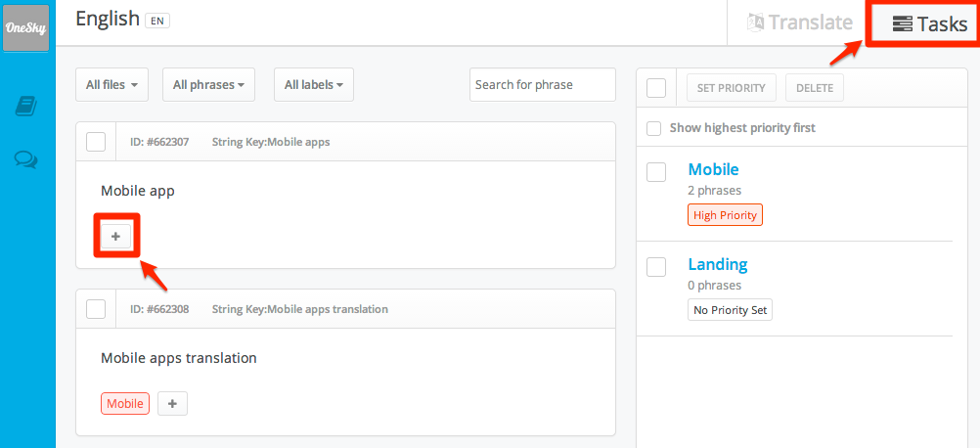The width and height of the screenshot is (980, 448).
Task: Click the DELETE button
Action: 815,88
